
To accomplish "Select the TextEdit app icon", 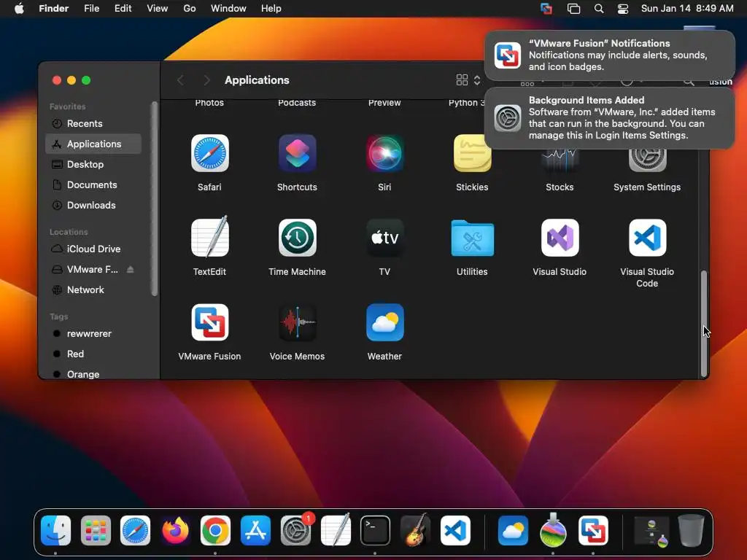I will pyautogui.click(x=209, y=238).
